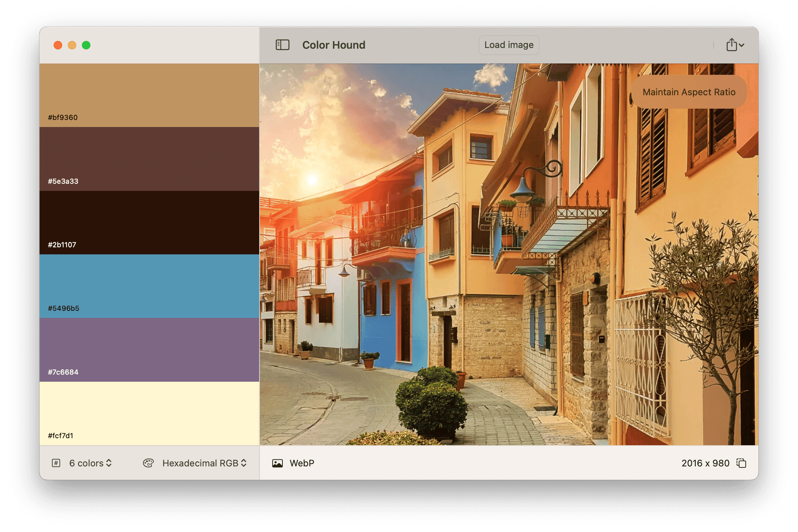Click the share export icon
Viewport: 798px width, 532px height.
tap(731, 45)
